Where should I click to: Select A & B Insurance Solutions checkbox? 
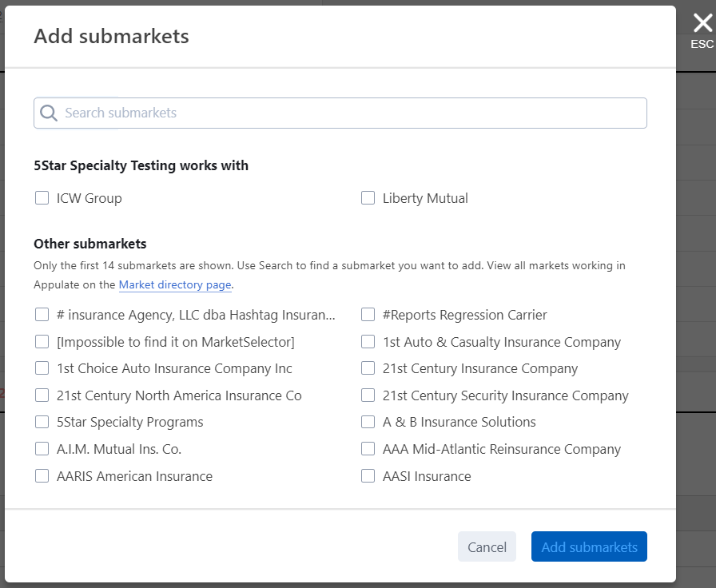[368, 422]
